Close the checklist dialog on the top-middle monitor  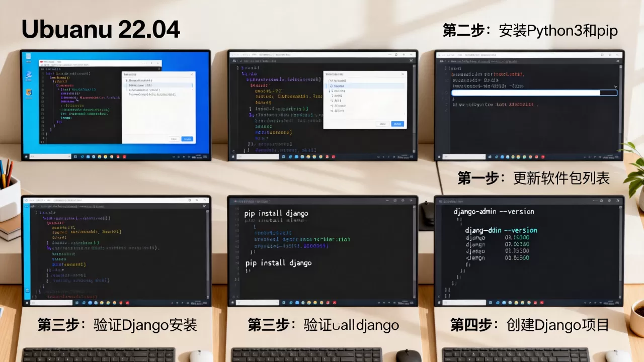point(403,74)
